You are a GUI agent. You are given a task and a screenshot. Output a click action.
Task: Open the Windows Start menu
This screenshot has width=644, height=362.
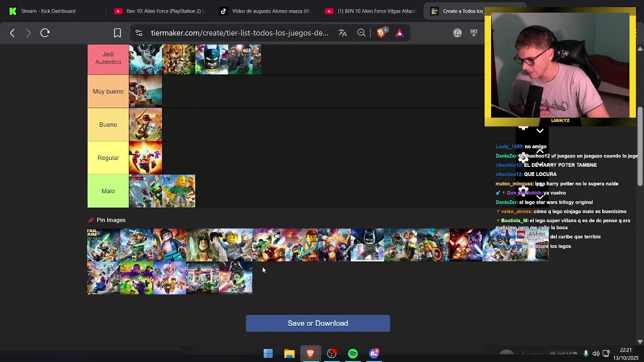268,354
